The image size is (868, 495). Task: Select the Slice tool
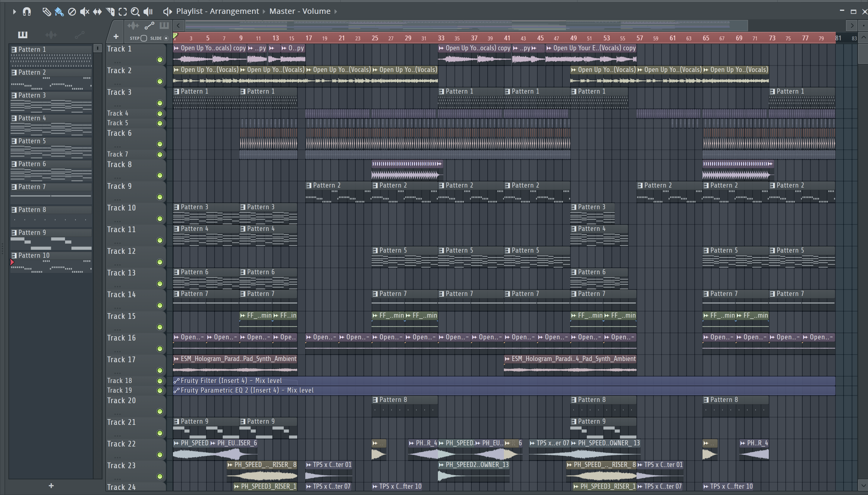coord(110,12)
